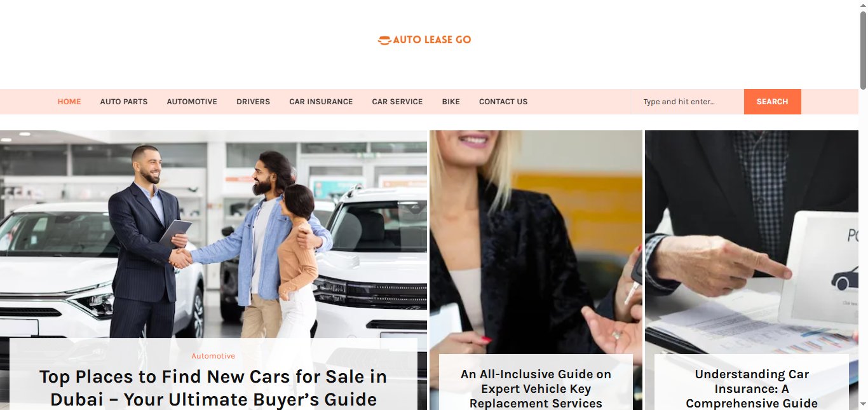Open 'Top Places to Find New Cars' article
This screenshot has width=868, height=410.
click(214, 388)
